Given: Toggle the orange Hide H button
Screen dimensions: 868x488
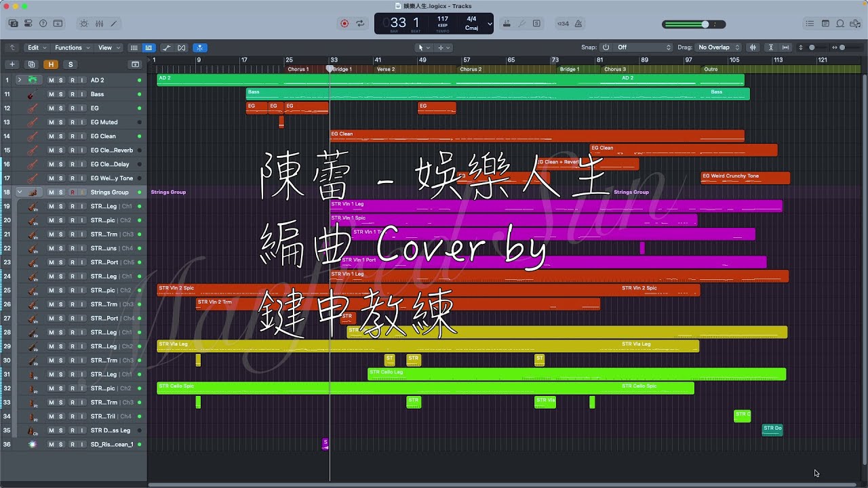Looking at the screenshot, I should point(51,64).
